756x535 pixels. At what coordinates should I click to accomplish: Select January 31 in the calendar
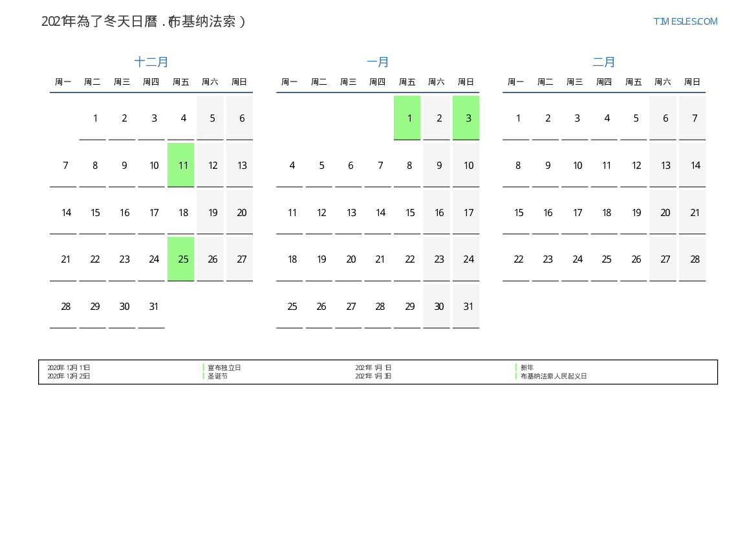[468, 307]
